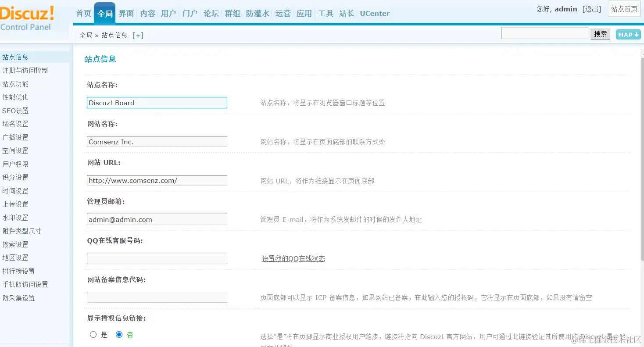Go to 地区设置 in the sidebar

click(15, 258)
